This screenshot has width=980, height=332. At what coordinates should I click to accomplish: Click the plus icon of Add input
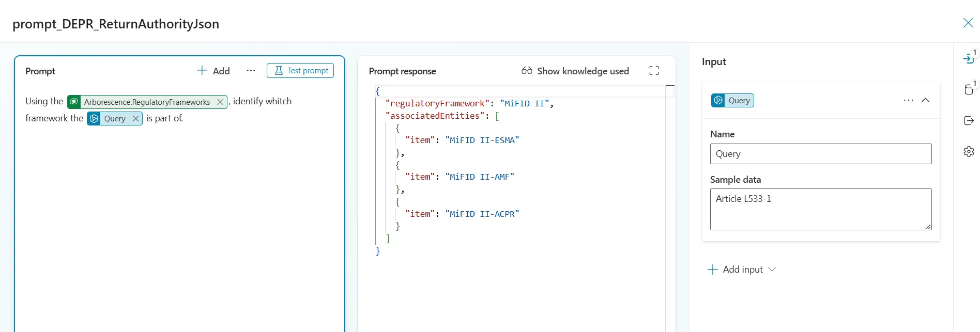[x=713, y=270]
